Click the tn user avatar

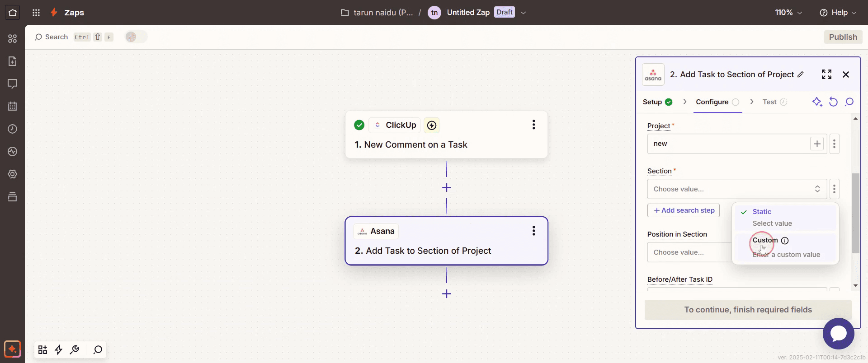point(434,13)
